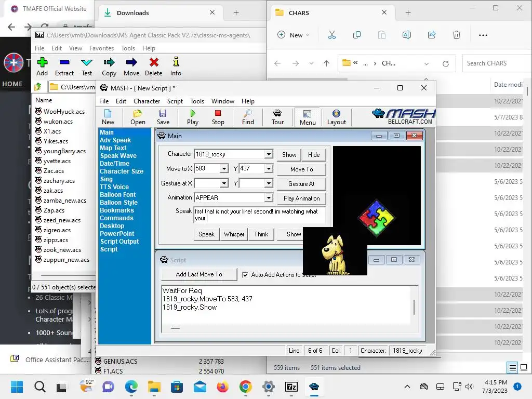The image size is (532, 399).
Task: Click inside the Speak text field
Action: pos(260,215)
